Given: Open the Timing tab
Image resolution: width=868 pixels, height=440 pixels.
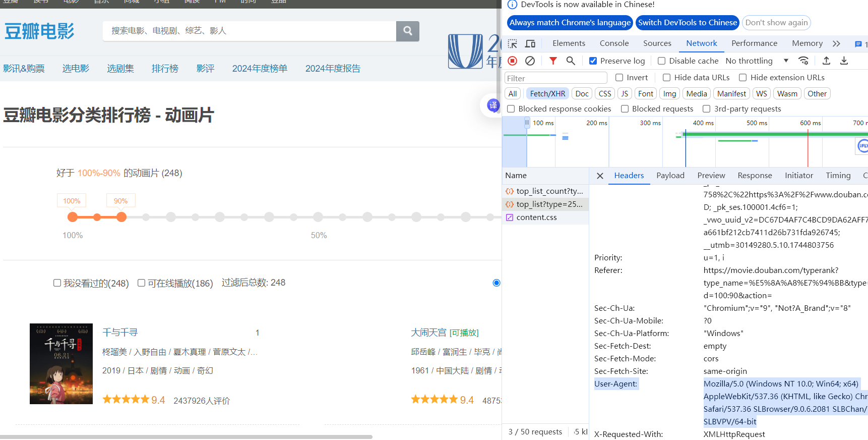Looking at the screenshot, I should (838, 176).
